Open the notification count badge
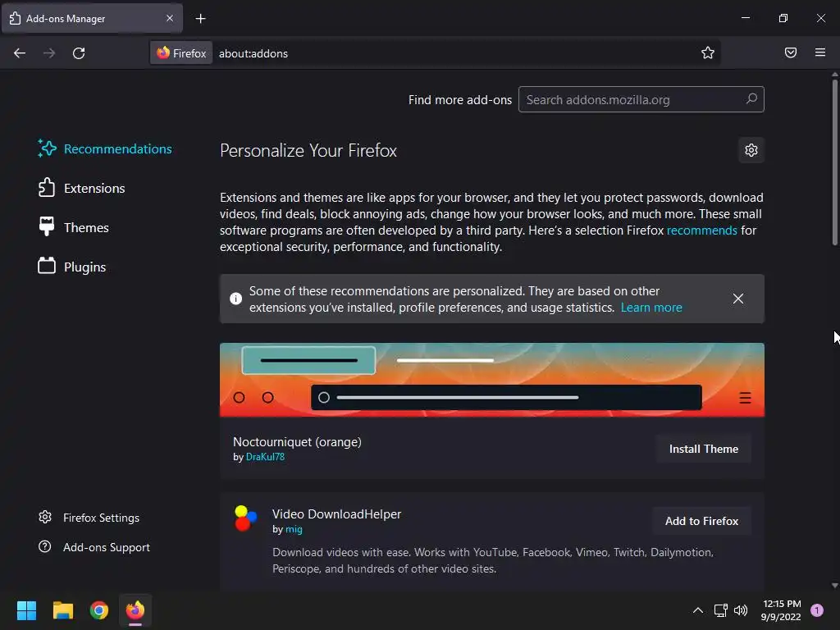This screenshot has width=840, height=630. tap(817, 610)
